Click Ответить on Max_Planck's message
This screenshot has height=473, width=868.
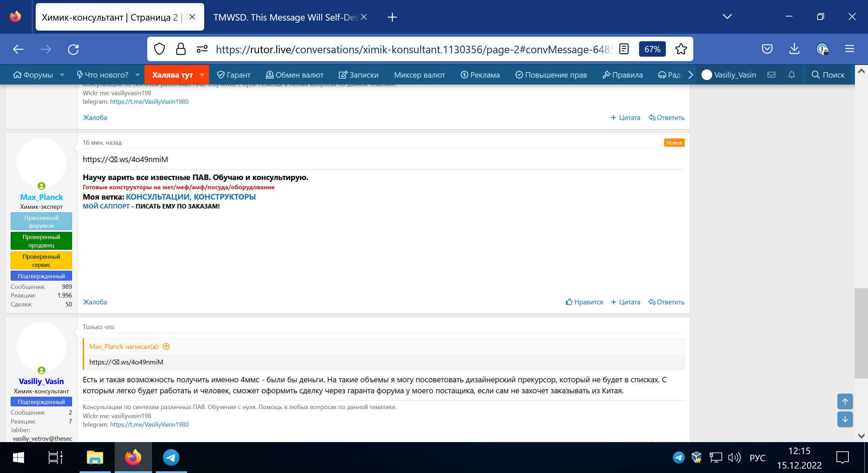tap(667, 302)
